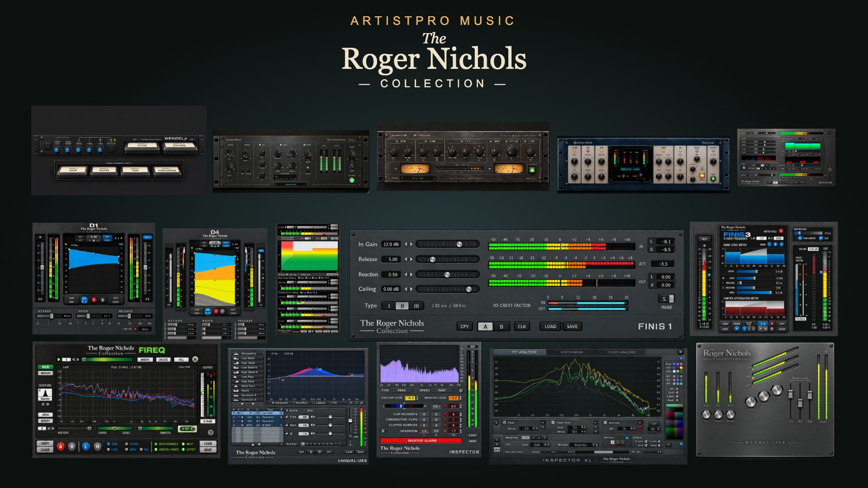The image size is (868, 488).
Task: Toggle Peak Hold checkbox in Inspector XL
Action: pyautogui.click(x=553, y=422)
